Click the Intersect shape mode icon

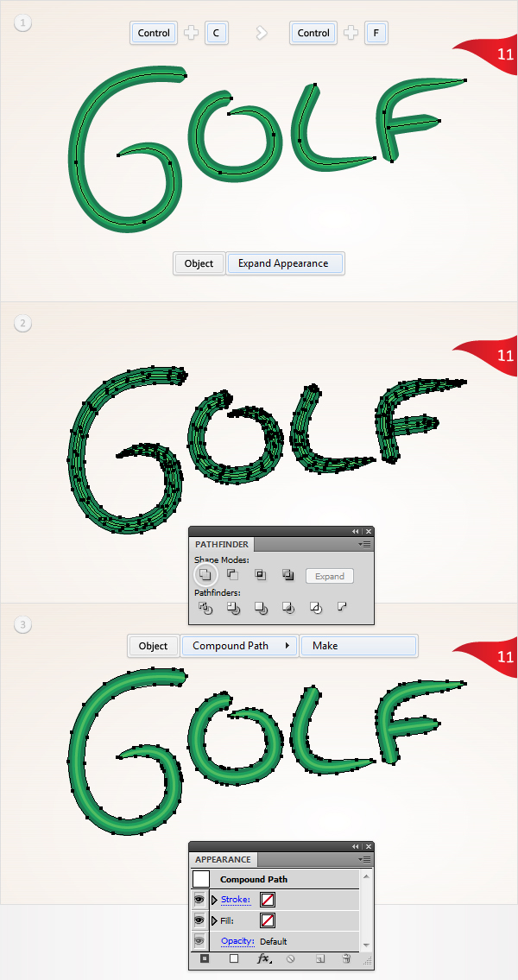pyautogui.click(x=260, y=574)
